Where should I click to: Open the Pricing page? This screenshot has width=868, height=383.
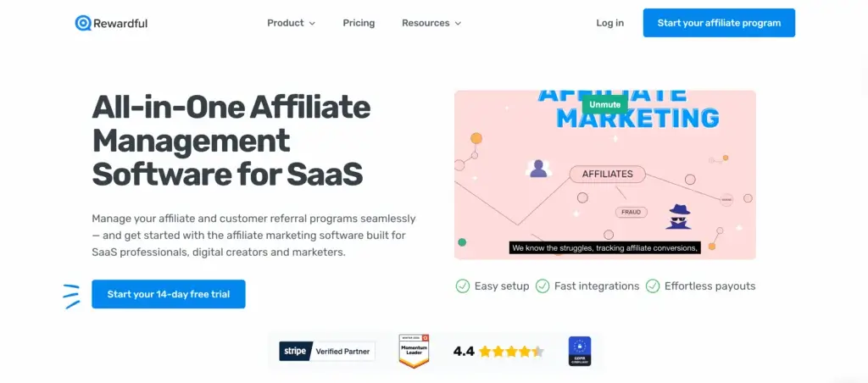pyautogui.click(x=359, y=23)
